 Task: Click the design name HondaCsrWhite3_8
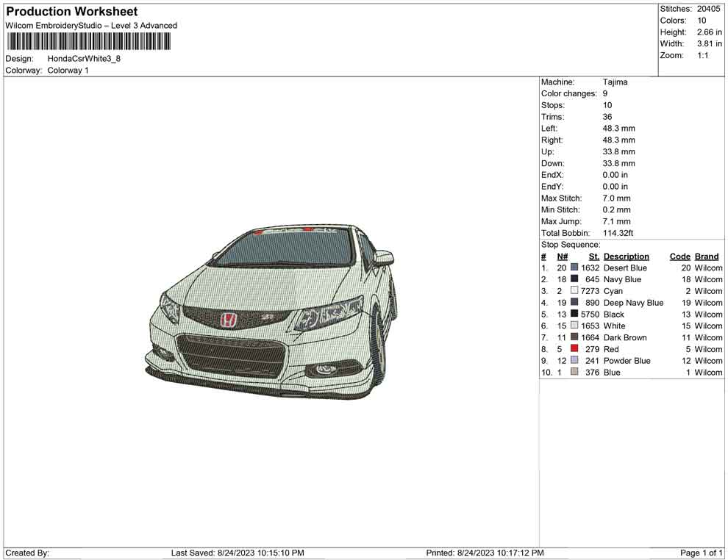coord(84,59)
